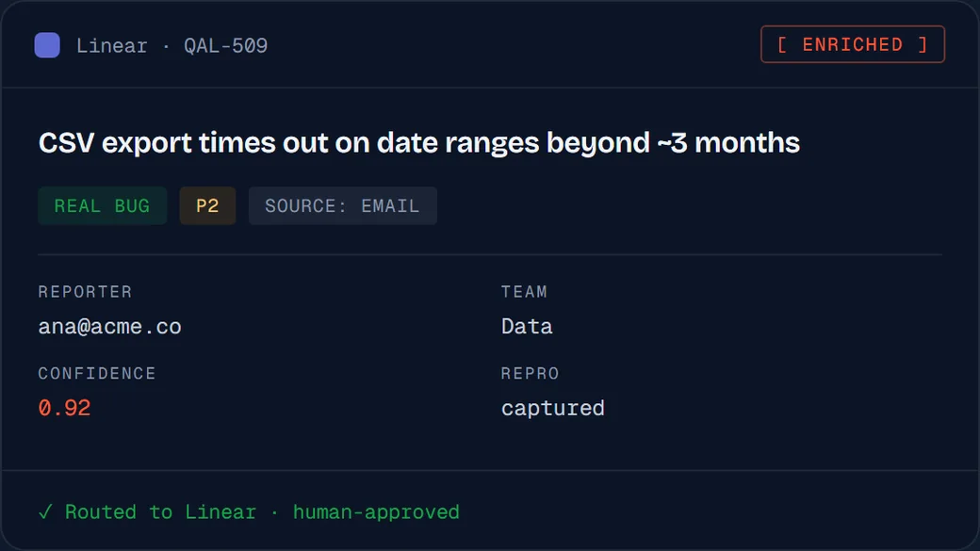Viewport: 980px width, 551px height.
Task: Click the divider line below the tags
Action: [490, 255]
